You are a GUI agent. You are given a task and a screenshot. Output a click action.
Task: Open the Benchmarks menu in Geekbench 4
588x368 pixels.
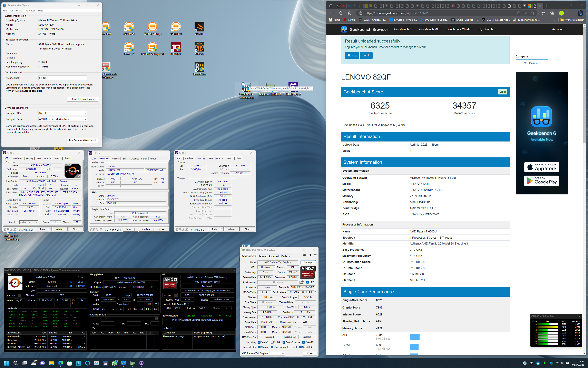coord(16,11)
